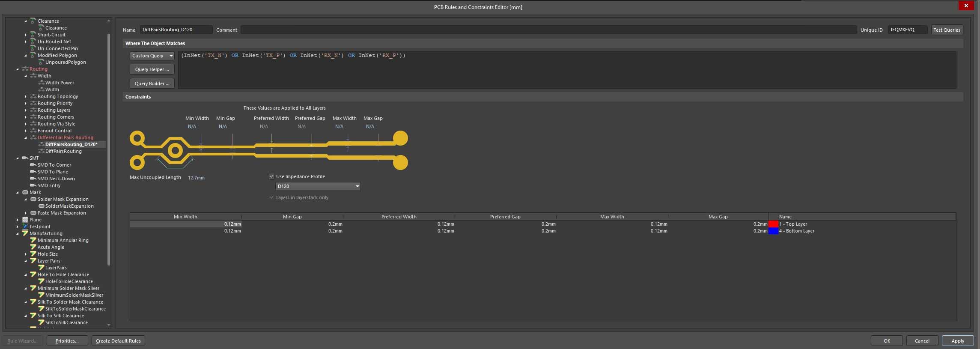Open the D120 impedance profile dropdown
This screenshot has height=349, width=980.
[318, 186]
